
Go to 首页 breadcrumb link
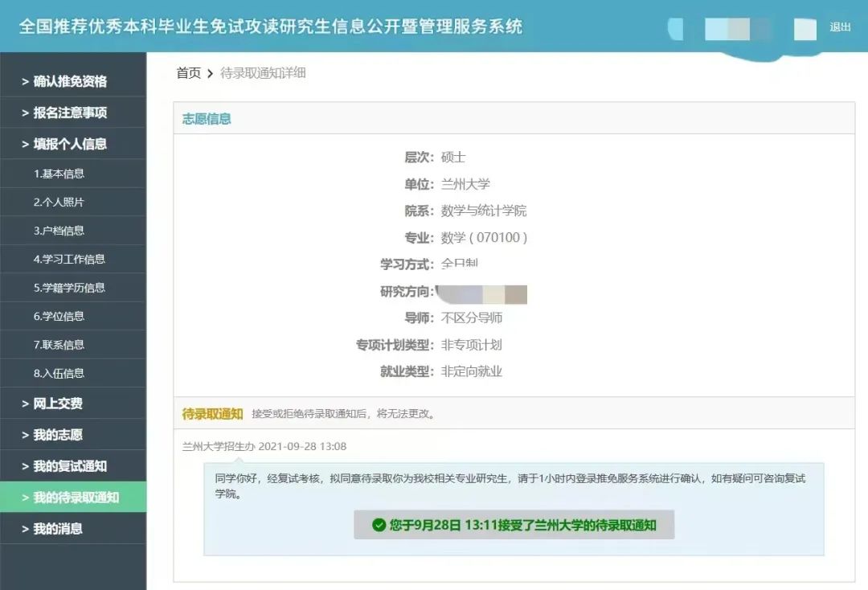188,73
